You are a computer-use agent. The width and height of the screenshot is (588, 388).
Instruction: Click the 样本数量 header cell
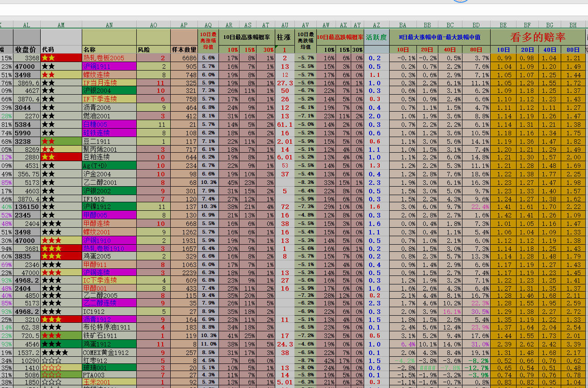184,50
